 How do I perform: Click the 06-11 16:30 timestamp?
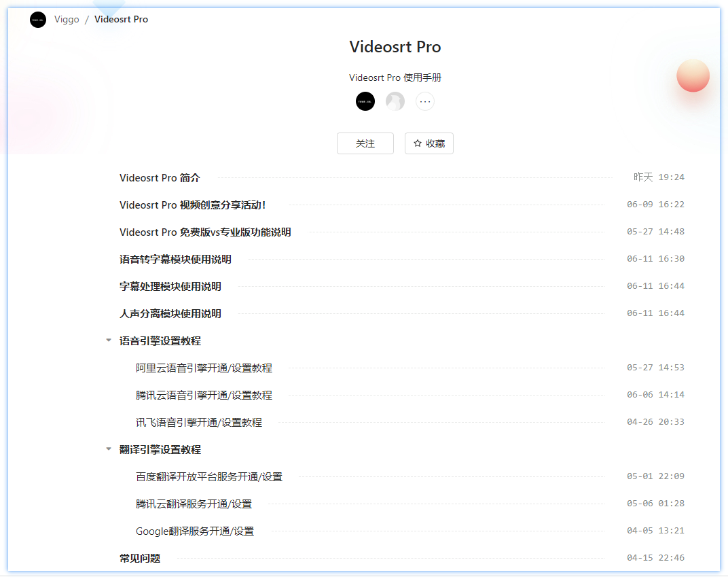coord(655,259)
